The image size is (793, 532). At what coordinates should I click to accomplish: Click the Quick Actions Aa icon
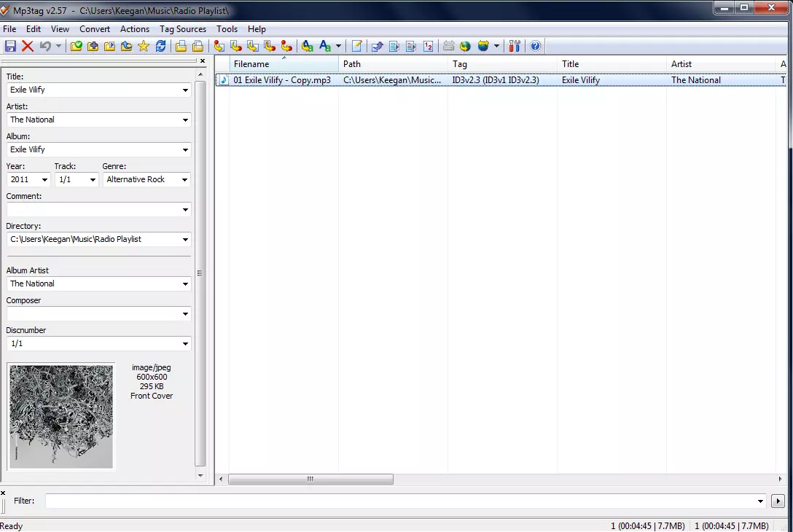pos(324,46)
